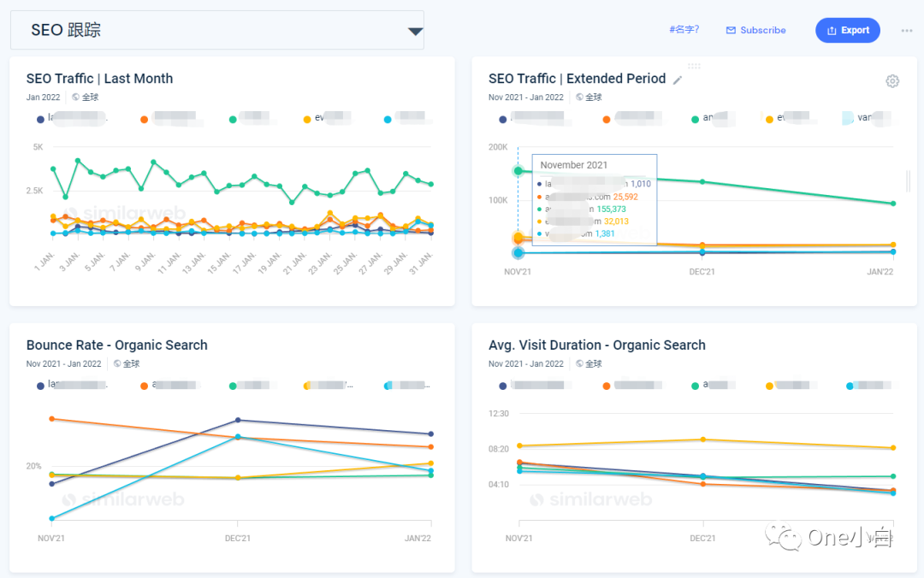Click the #名字? link
The height and width of the screenshot is (578, 924).
coord(684,29)
